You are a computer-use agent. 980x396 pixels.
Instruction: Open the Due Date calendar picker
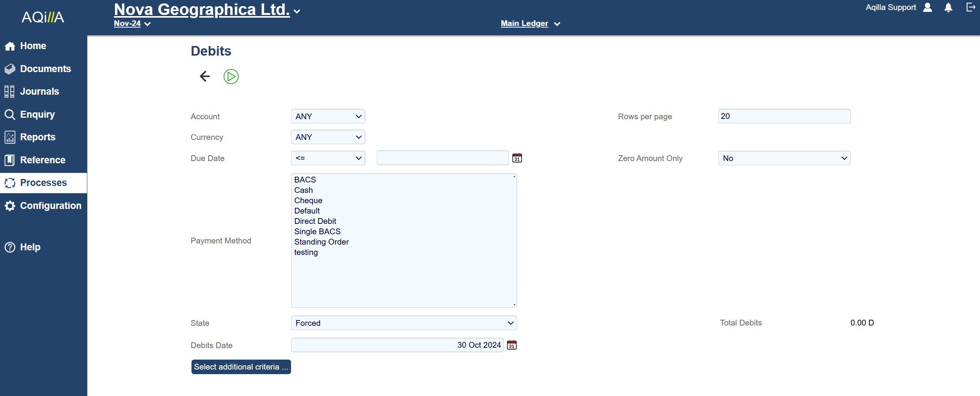click(x=517, y=158)
